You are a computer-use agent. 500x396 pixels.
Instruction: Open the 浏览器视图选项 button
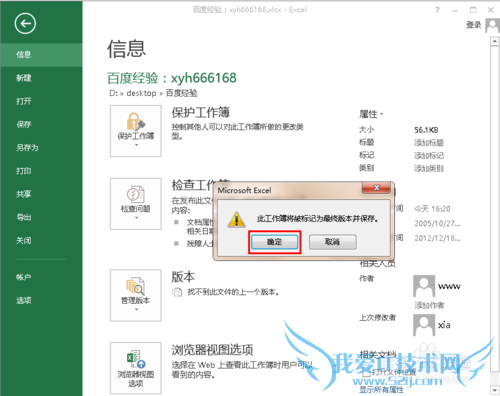(136, 368)
